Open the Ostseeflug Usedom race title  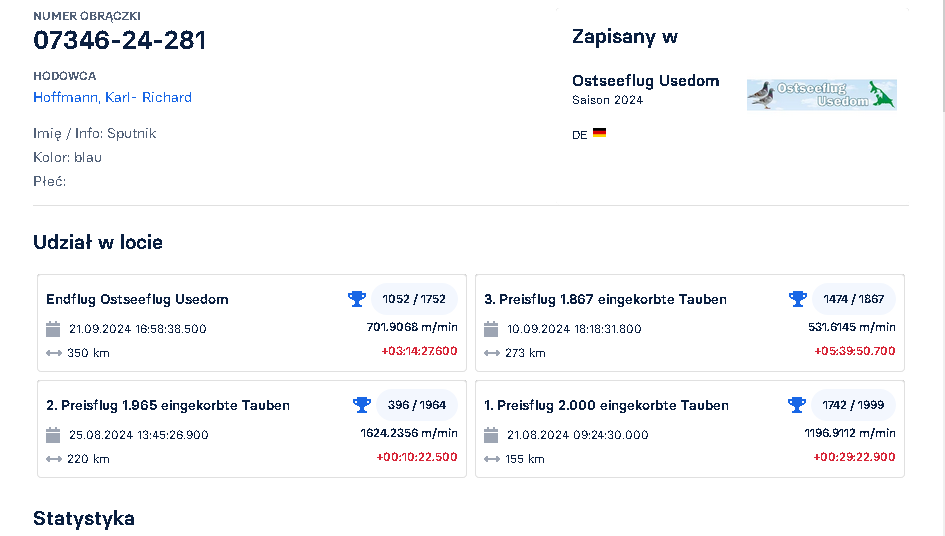[645, 81]
